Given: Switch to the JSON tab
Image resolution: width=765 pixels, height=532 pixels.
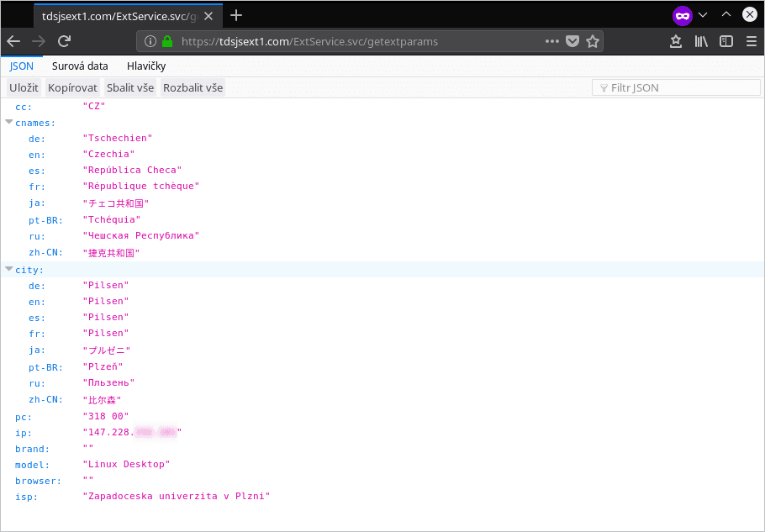Looking at the screenshot, I should pos(22,66).
